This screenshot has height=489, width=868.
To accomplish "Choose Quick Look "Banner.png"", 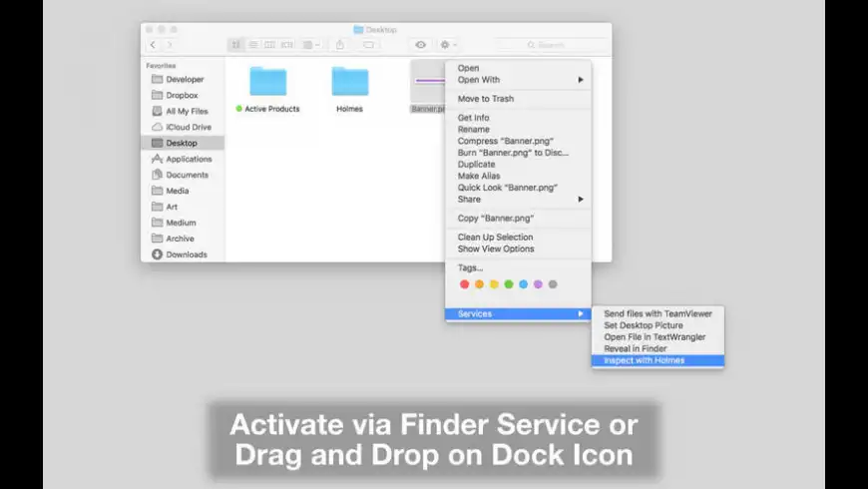I will (518, 188).
